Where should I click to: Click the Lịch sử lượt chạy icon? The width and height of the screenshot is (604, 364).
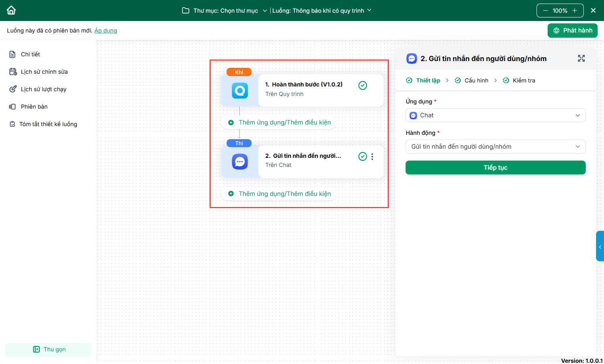[13, 89]
